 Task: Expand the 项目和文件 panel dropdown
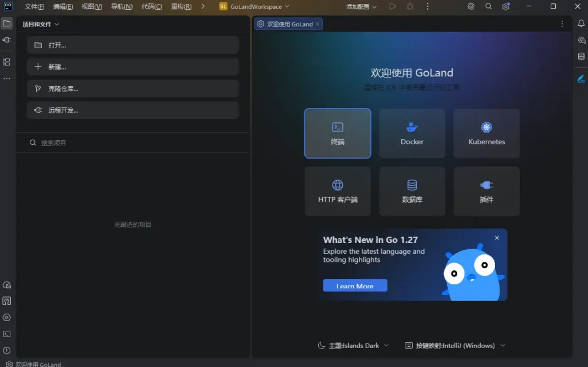coord(41,24)
